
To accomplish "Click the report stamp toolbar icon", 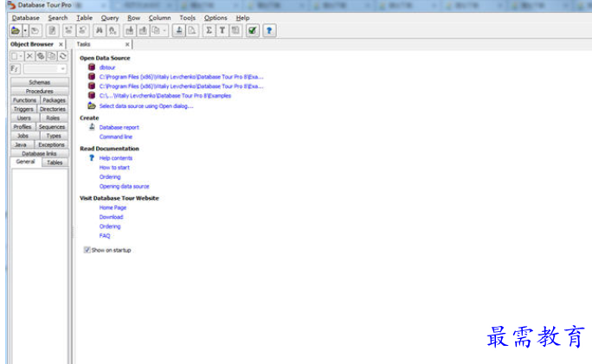I will pos(179,30).
